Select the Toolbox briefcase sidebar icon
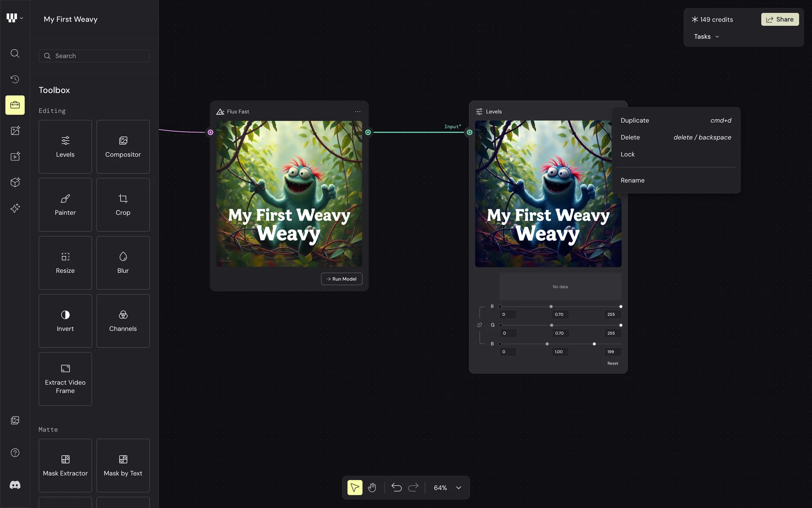Screen dimensions: 812x508 (15, 105)
